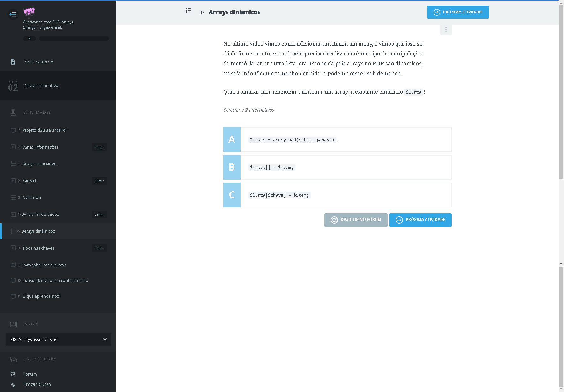Click the Abrir caderno notebook icon

click(x=13, y=62)
